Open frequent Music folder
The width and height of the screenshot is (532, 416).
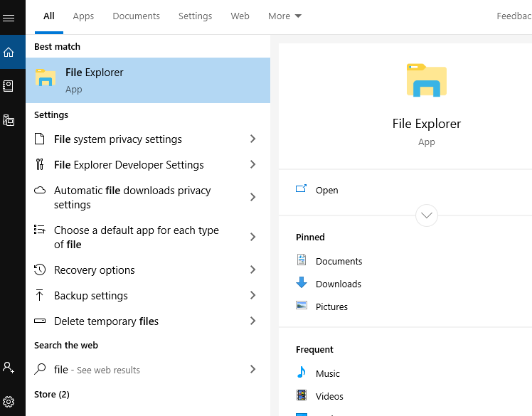327,373
